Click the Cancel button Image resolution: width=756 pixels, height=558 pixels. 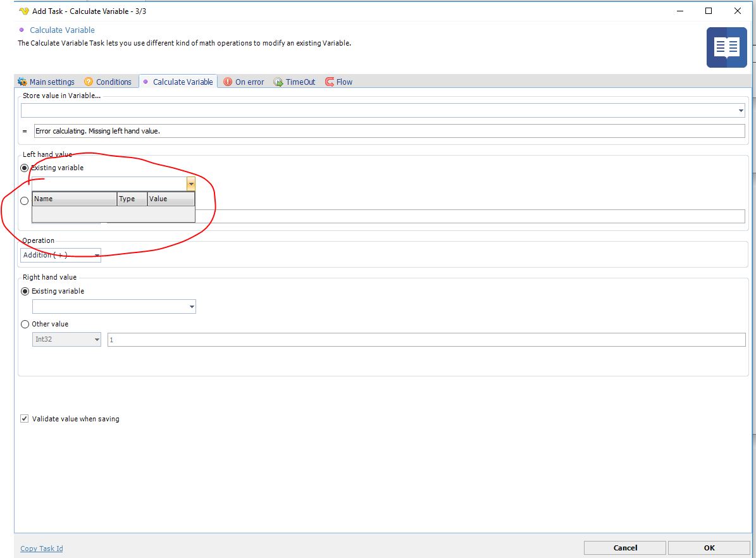click(x=624, y=548)
